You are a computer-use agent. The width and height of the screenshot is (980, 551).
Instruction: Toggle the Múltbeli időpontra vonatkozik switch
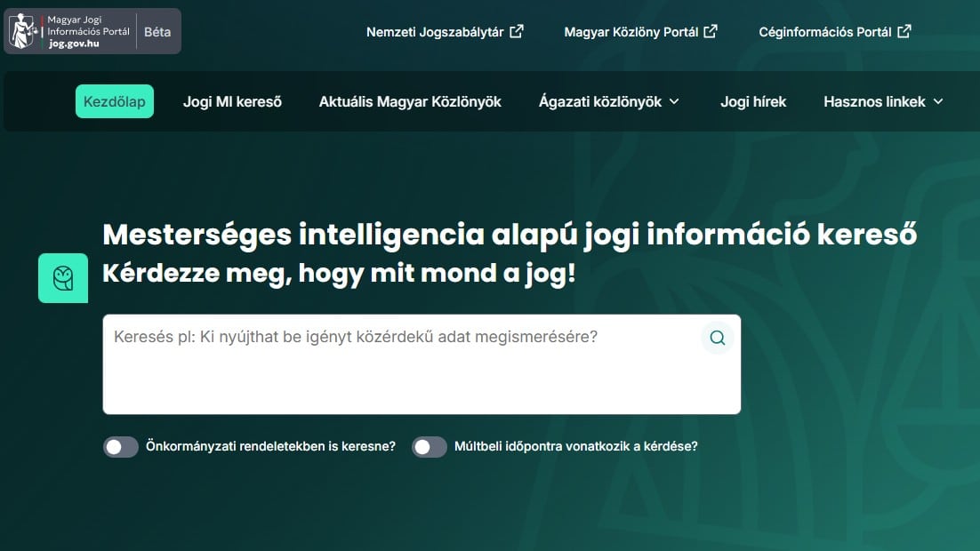(430, 447)
